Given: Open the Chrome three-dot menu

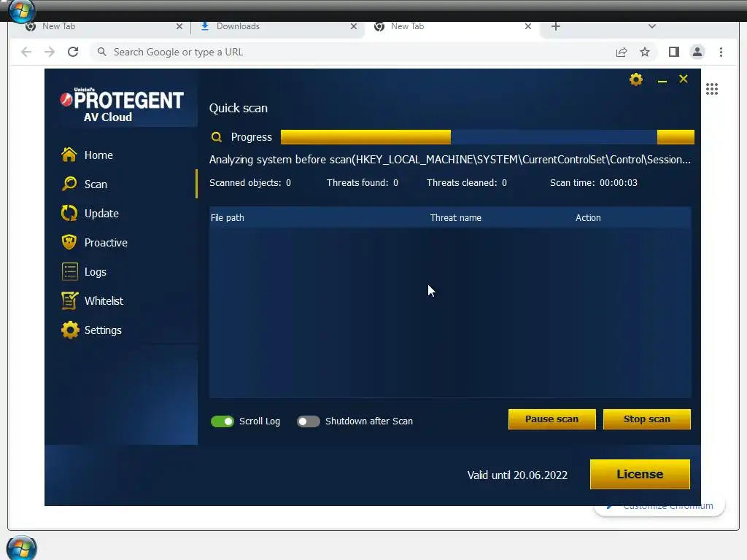Looking at the screenshot, I should point(721,52).
